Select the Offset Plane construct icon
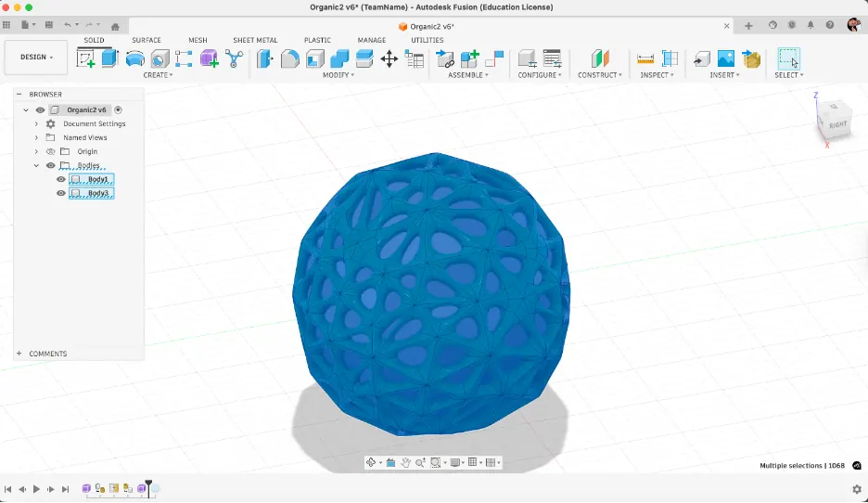The width and height of the screenshot is (868, 503). click(x=600, y=58)
